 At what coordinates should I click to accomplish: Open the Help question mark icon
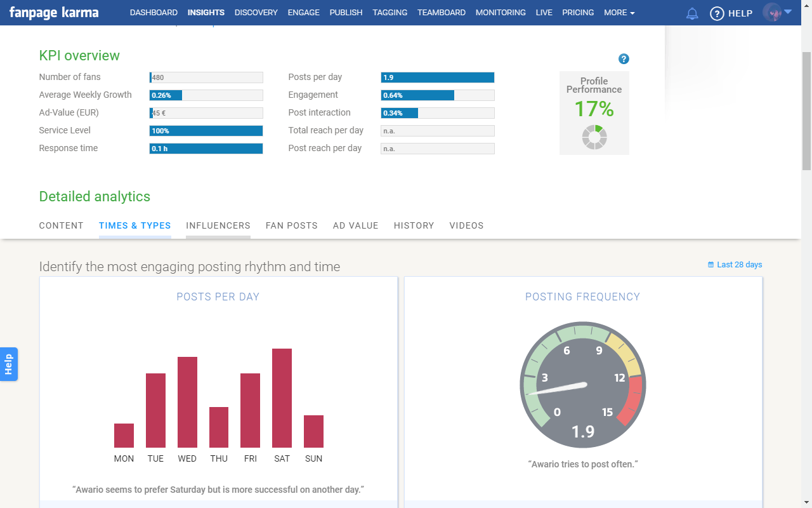click(717, 13)
